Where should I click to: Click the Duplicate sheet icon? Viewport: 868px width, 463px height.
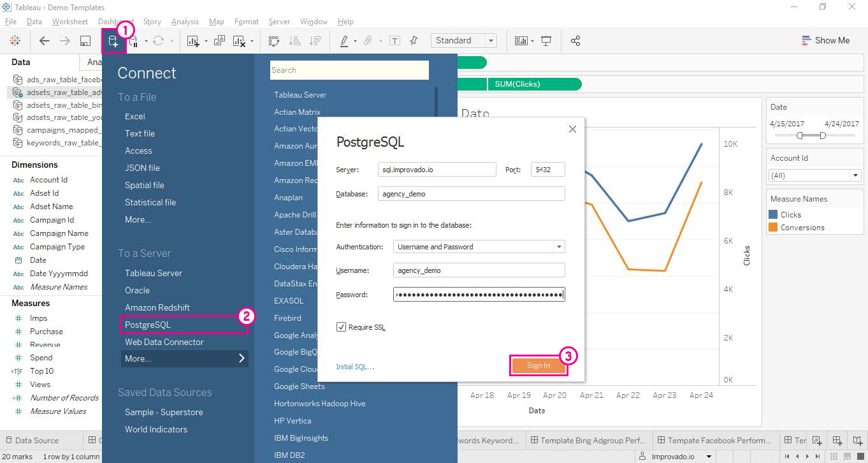click(x=219, y=41)
